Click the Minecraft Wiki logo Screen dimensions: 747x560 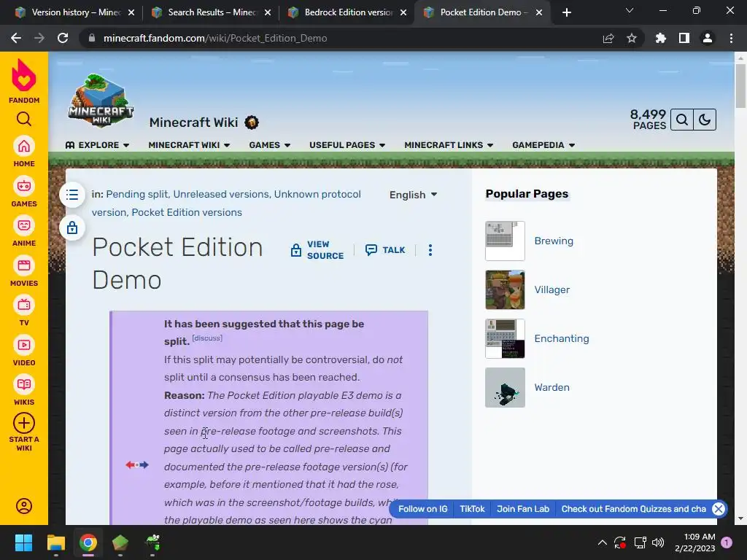click(101, 101)
